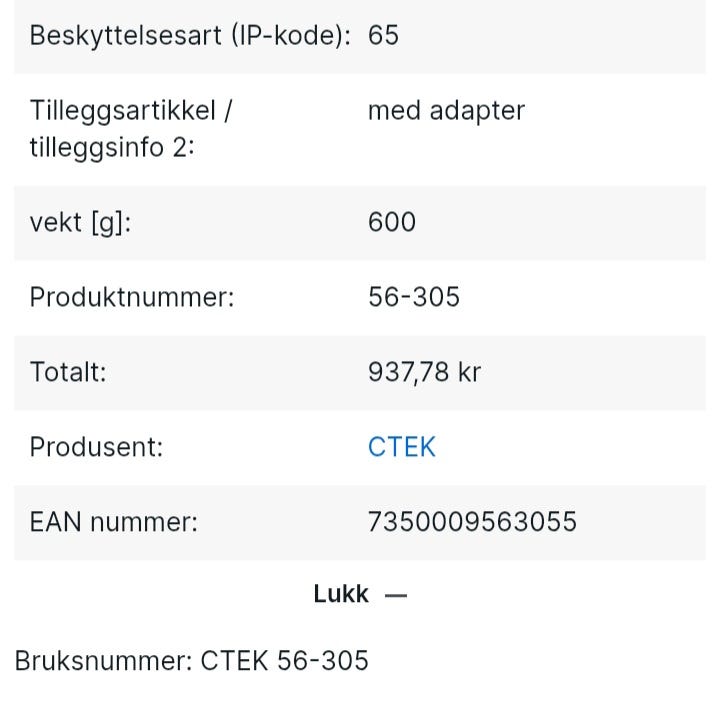Click the Bruksnummer label text
Image resolution: width=720 pixels, height=702 pixels.
[103, 660]
